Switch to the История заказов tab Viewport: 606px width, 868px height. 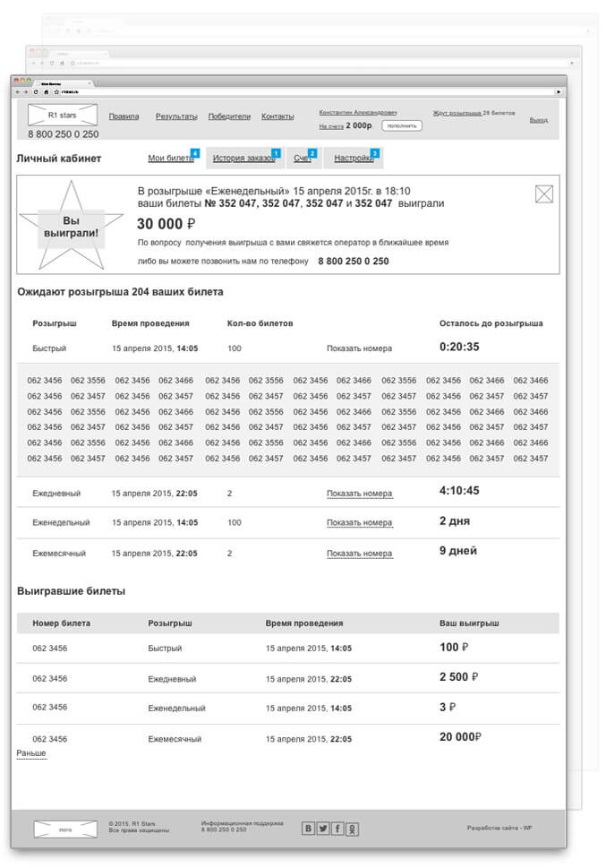[244, 159]
